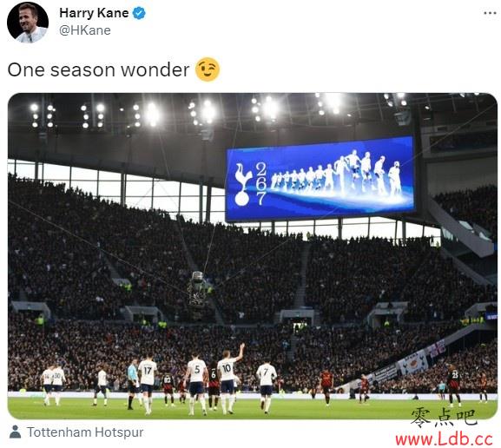Open the Harry Kane display name
This screenshot has width=501, height=448.
[x=94, y=13]
